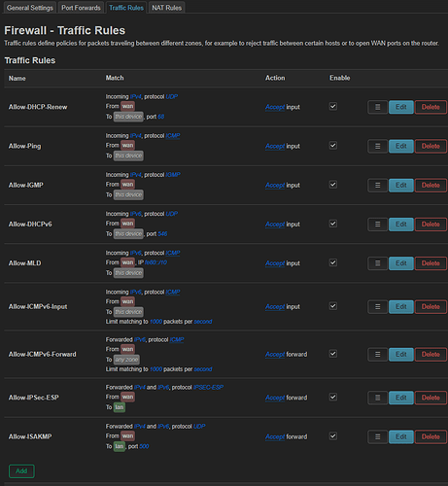Switch to the Port Forwards tab
Screen dimensions: 448x486
pos(81,8)
